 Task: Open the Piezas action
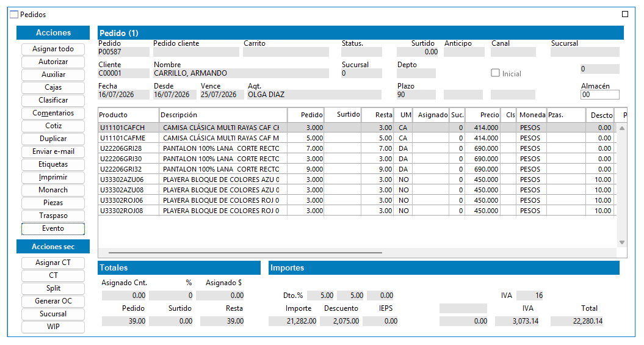pyautogui.click(x=53, y=203)
